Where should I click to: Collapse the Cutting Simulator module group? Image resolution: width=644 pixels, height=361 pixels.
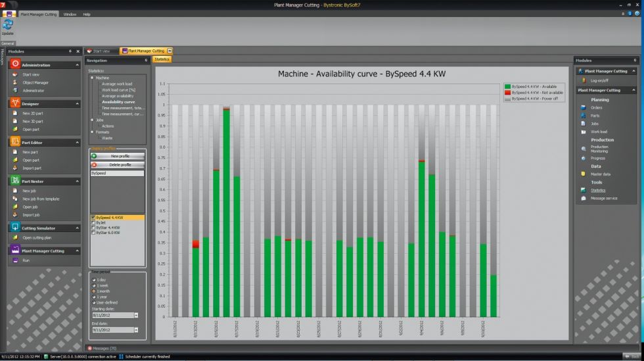tap(77, 228)
